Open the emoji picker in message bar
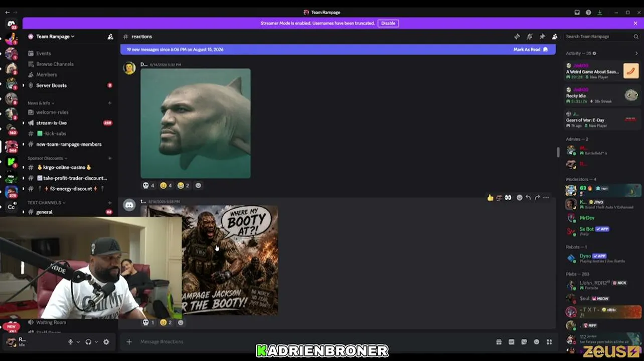Screen dimensions: 644x361 pyautogui.click(x=537, y=342)
